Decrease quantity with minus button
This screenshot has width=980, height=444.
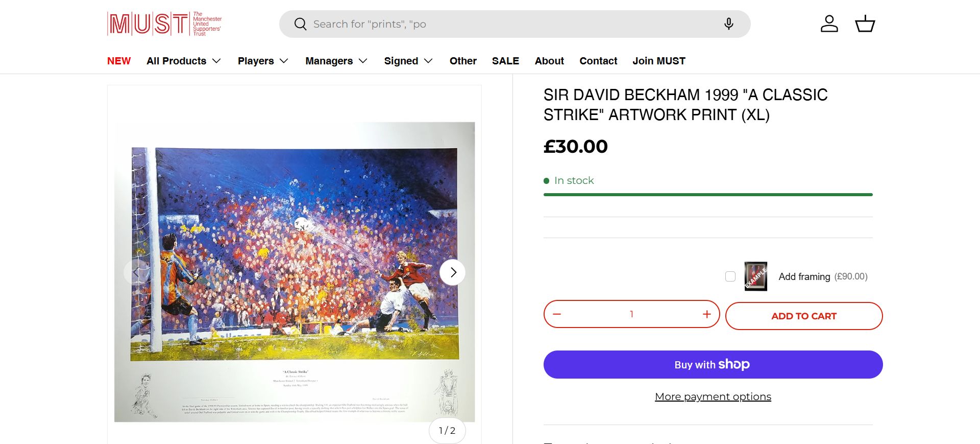557,314
